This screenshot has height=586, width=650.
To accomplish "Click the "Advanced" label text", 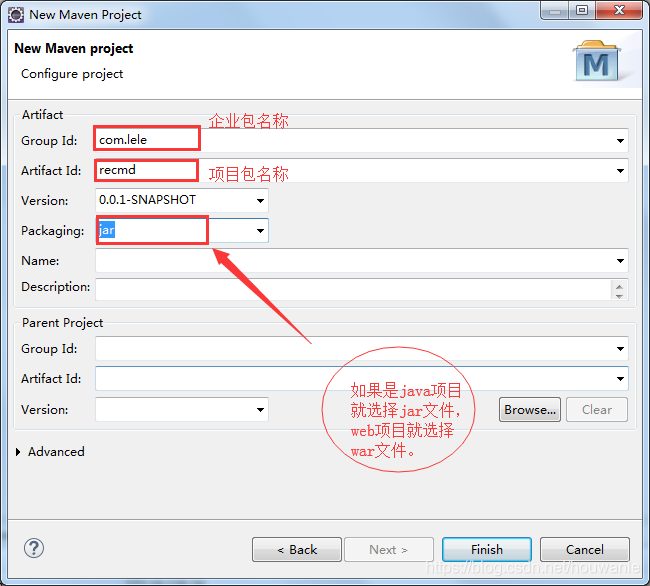I will (x=56, y=452).
